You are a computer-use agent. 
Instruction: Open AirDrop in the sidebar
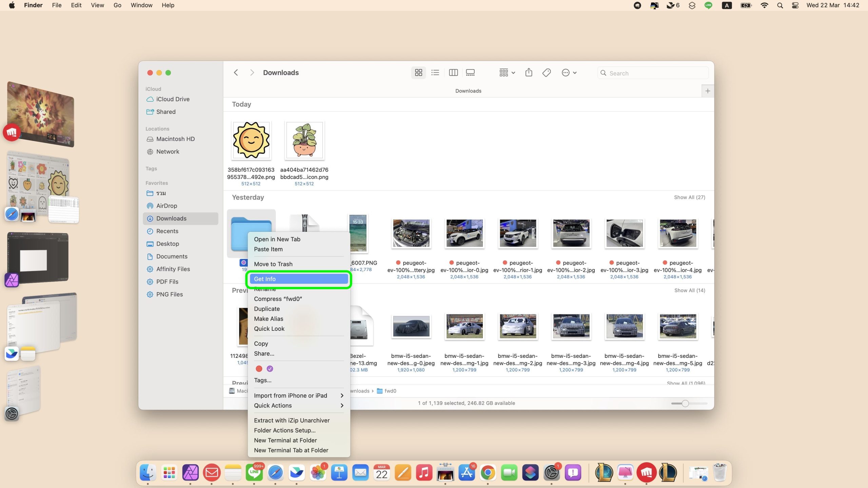pyautogui.click(x=166, y=206)
